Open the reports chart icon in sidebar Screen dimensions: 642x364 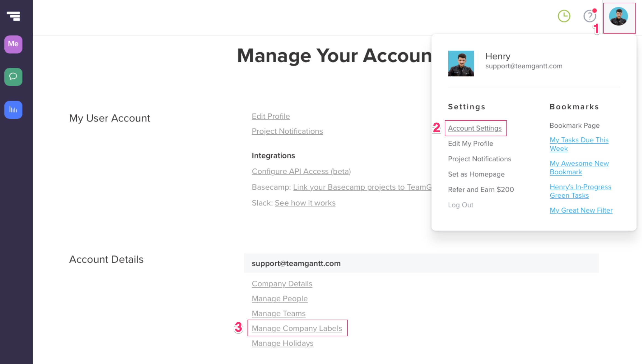point(13,110)
